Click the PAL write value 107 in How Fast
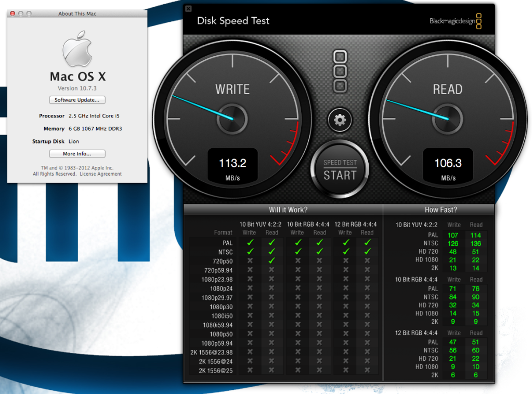Image resolution: width=532 pixels, height=394 pixels. tap(453, 235)
